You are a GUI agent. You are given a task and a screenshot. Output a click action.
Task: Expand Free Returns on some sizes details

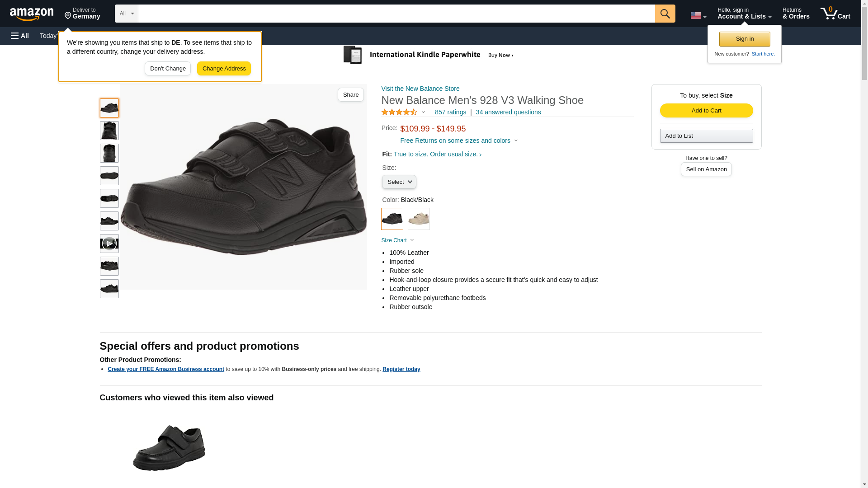click(x=458, y=141)
